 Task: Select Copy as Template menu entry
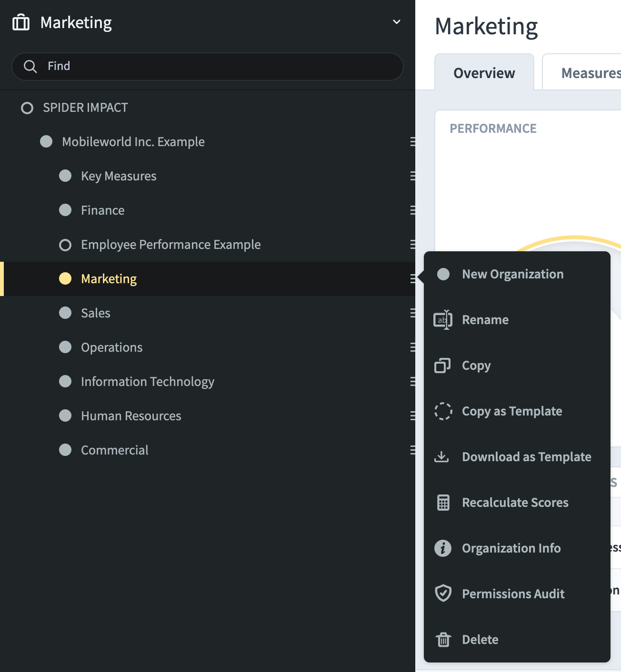click(x=517, y=411)
